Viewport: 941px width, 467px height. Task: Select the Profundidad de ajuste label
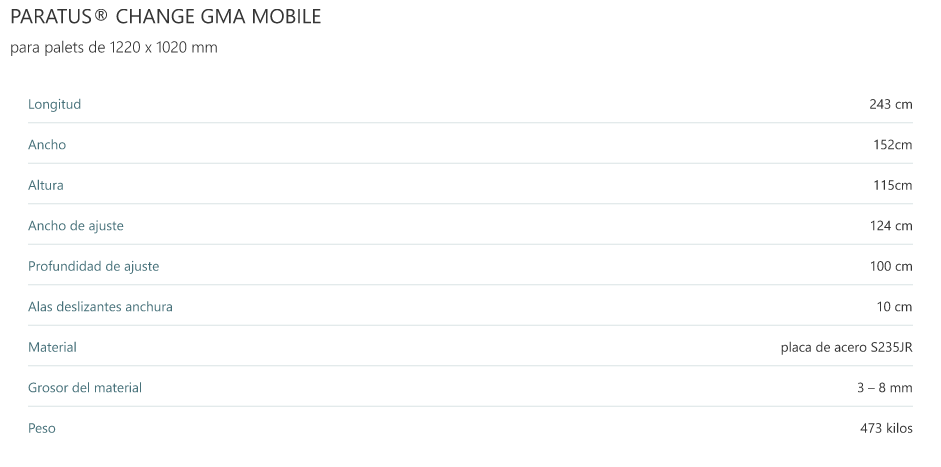93,266
